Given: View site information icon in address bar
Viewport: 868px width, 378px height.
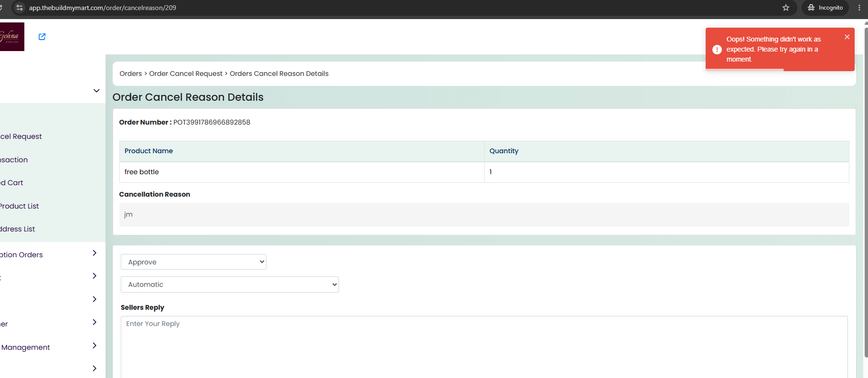Looking at the screenshot, I should coord(20,8).
